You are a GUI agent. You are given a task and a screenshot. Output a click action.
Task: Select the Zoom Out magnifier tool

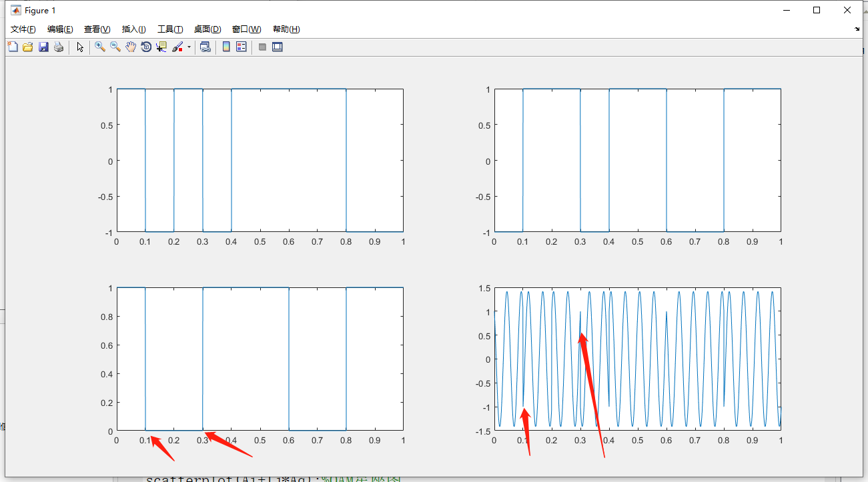tap(115, 47)
